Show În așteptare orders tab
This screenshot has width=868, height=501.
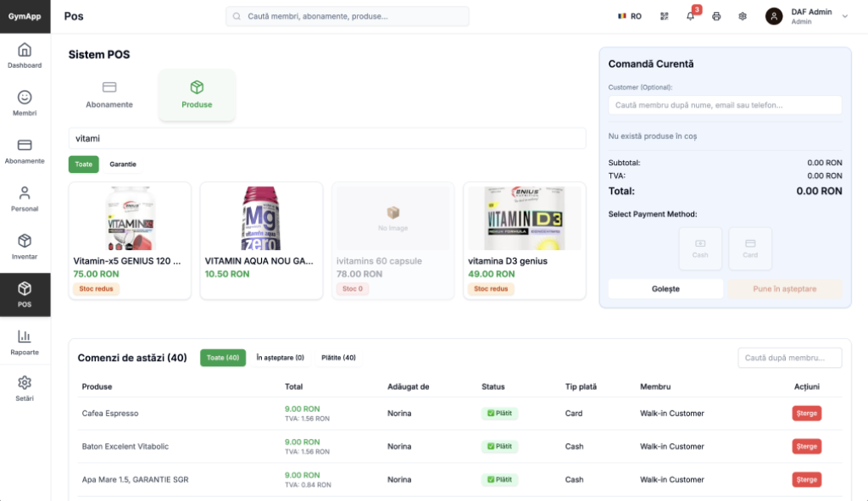[x=280, y=358]
